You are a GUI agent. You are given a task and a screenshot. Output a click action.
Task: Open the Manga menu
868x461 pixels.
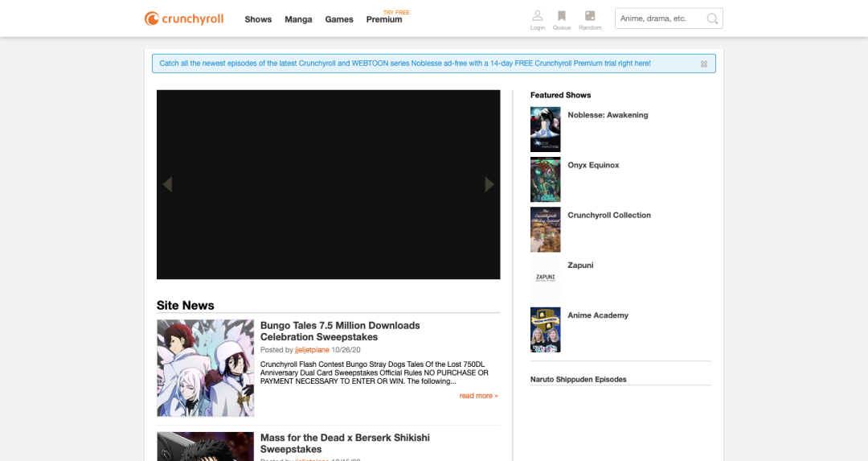pos(298,19)
